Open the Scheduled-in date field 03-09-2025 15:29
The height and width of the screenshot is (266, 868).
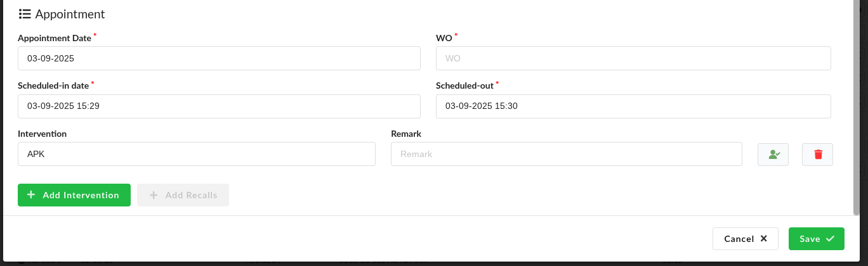[219, 106]
